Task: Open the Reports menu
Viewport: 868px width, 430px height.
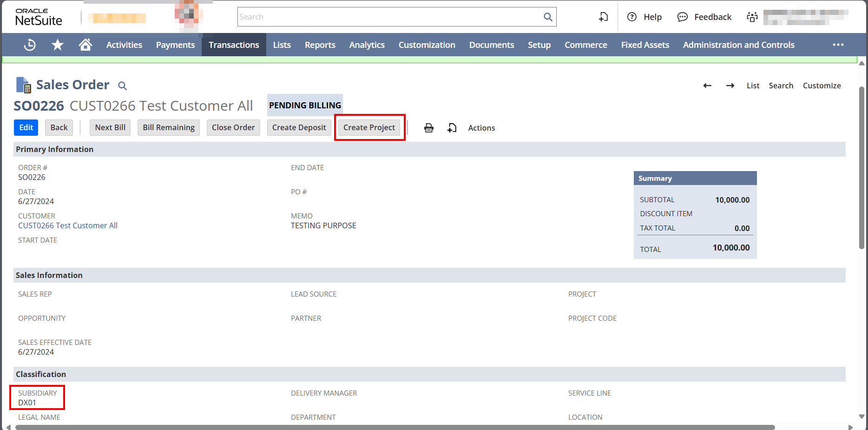Action: 320,45
